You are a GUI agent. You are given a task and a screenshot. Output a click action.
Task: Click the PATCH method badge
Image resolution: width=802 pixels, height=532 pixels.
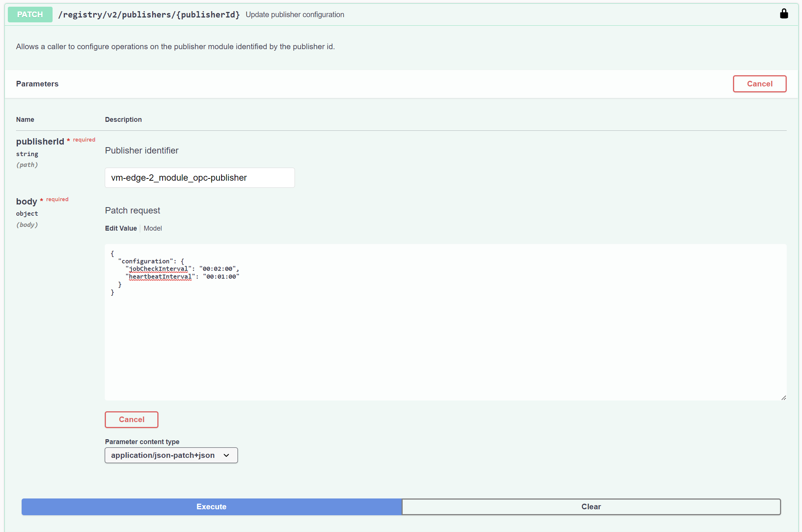tap(30, 14)
